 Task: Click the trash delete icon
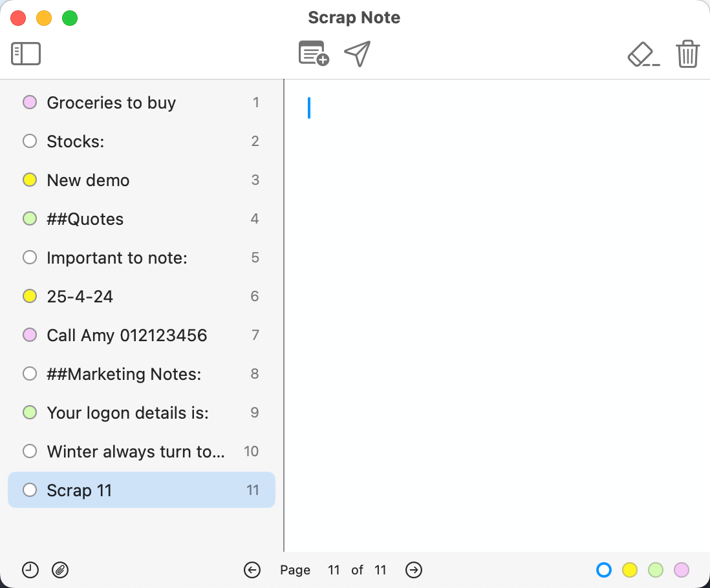[x=687, y=54]
